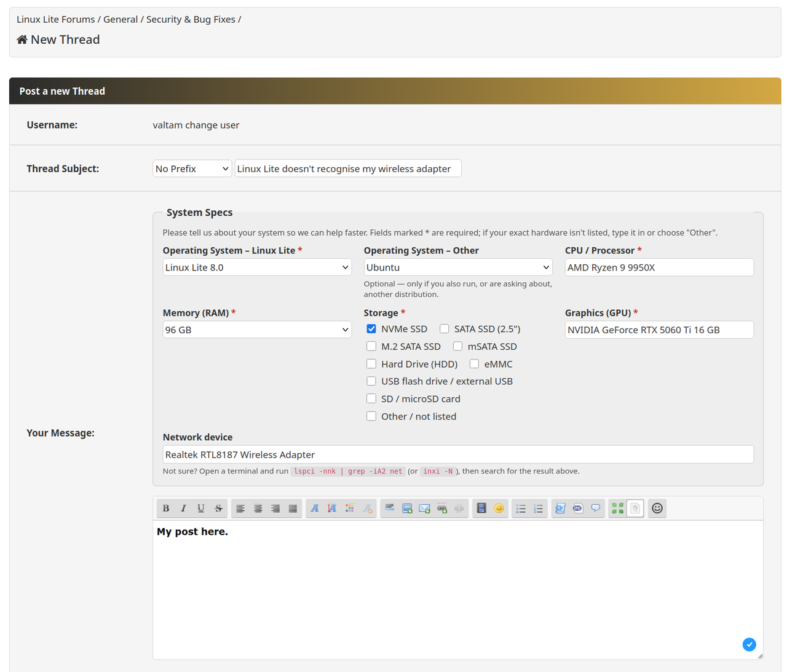Insert a numbered list

539,508
